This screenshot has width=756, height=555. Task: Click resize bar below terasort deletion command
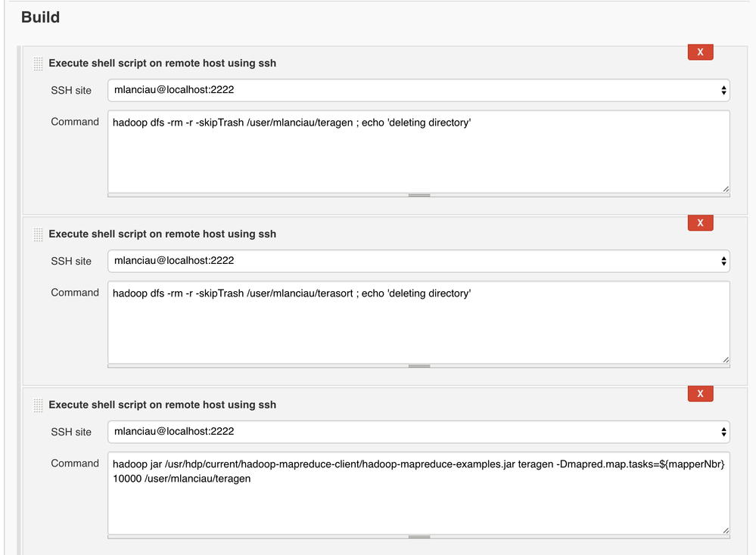[x=418, y=366]
